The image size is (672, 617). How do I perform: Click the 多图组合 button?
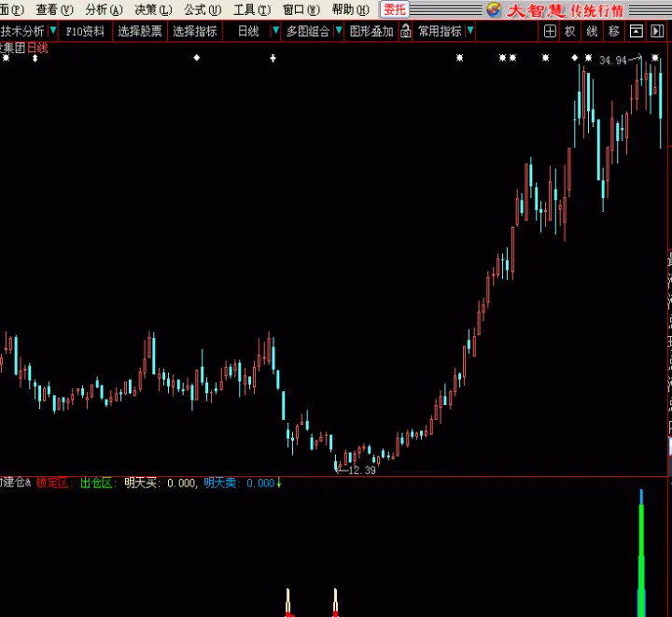308,32
